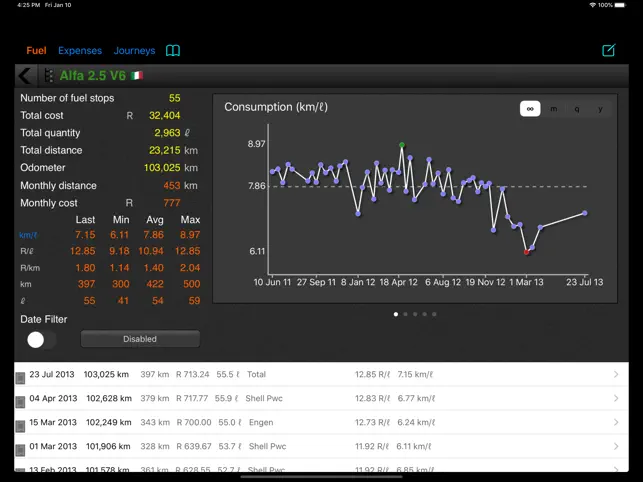Click the Last column header
This screenshot has height=482, width=643.
[85, 220]
